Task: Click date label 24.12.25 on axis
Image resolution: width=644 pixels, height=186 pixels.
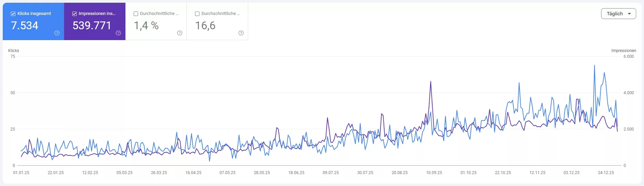Action: [606, 173]
